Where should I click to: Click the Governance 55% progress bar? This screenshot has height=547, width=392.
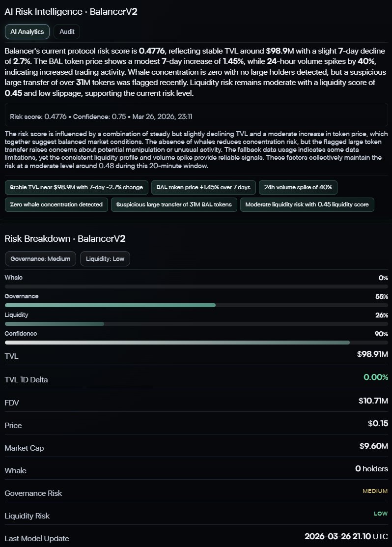pyautogui.click(x=196, y=305)
